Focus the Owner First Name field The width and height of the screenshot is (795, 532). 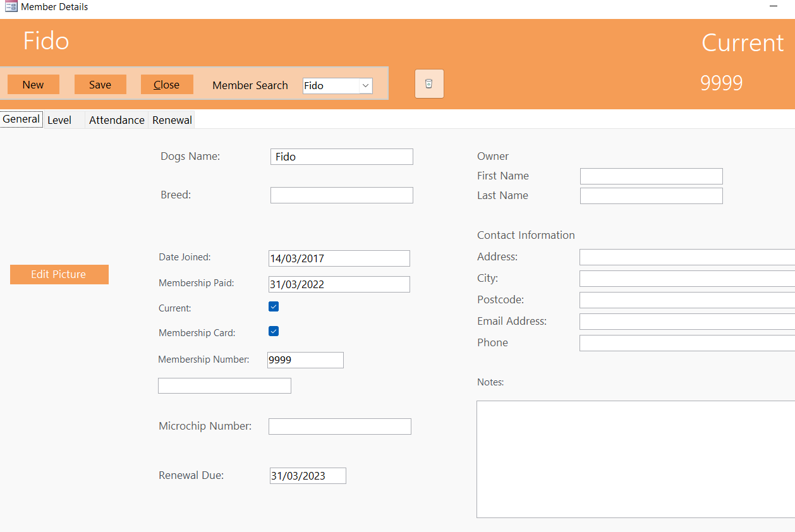point(651,176)
